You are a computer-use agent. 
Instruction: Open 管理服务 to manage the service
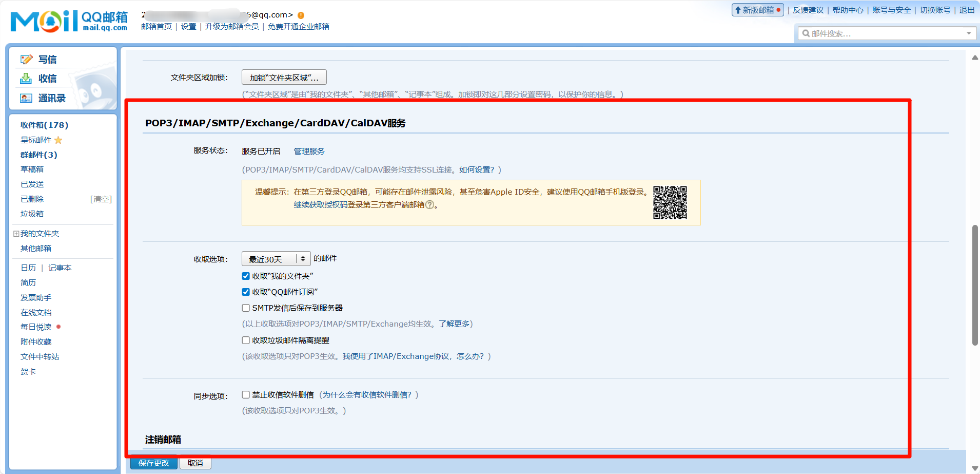[x=308, y=151]
